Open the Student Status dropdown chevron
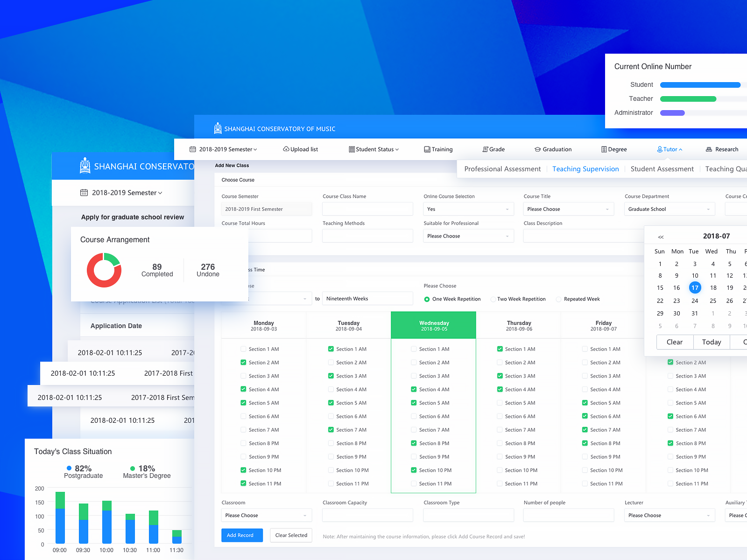 coord(396,149)
